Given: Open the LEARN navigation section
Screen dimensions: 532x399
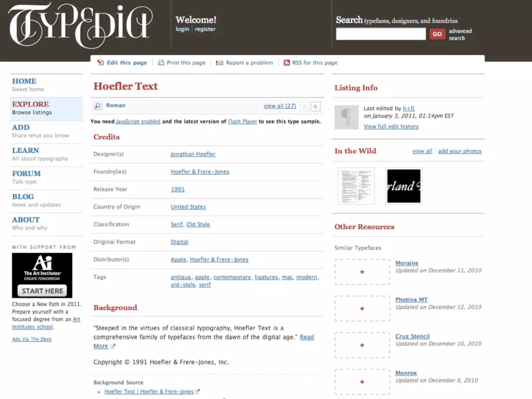Looking at the screenshot, I should (25, 150).
